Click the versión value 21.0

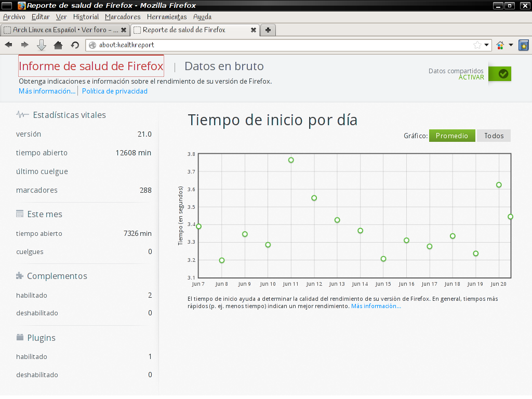pos(144,134)
